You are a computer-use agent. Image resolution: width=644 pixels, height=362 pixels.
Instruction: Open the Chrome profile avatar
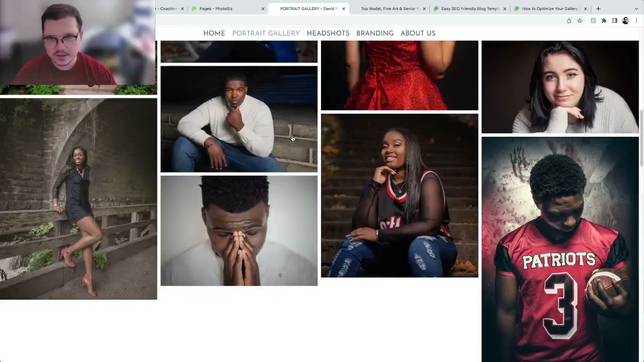pyautogui.click(x=625, y=21)
